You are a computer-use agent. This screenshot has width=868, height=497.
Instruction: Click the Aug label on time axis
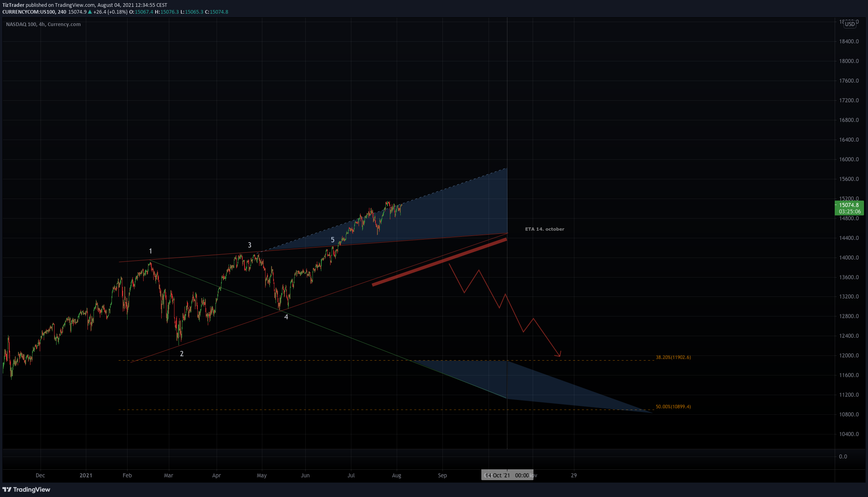coord(396,475)
